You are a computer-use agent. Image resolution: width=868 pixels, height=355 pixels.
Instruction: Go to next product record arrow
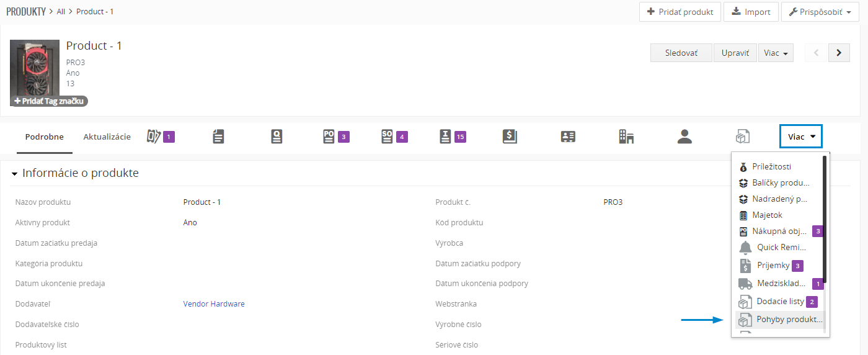coord(839,53)
